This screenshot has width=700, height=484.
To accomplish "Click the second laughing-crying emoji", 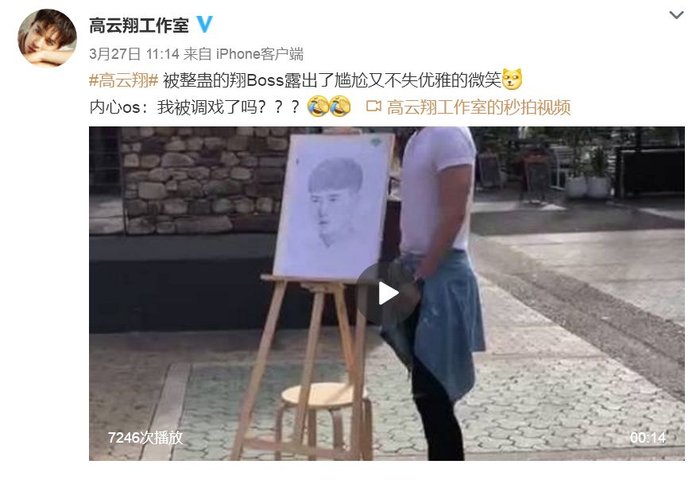I will [x=340, y=107].
